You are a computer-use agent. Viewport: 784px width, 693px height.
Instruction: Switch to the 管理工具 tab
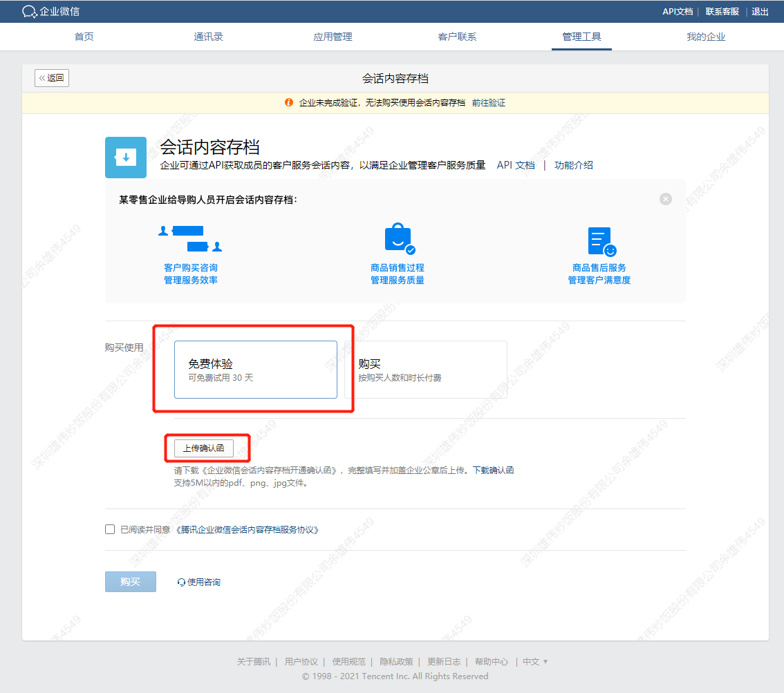tap(581, 37)
